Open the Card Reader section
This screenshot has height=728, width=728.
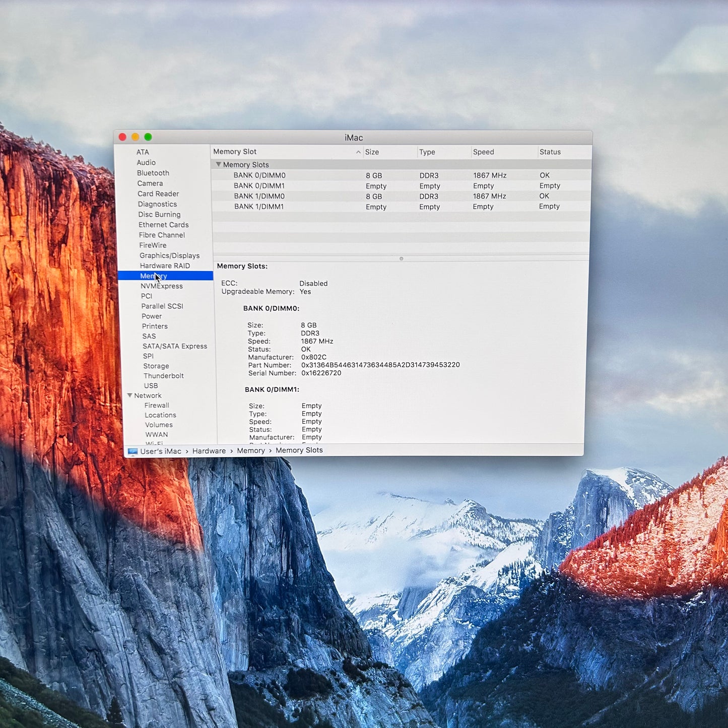point(158,194)
